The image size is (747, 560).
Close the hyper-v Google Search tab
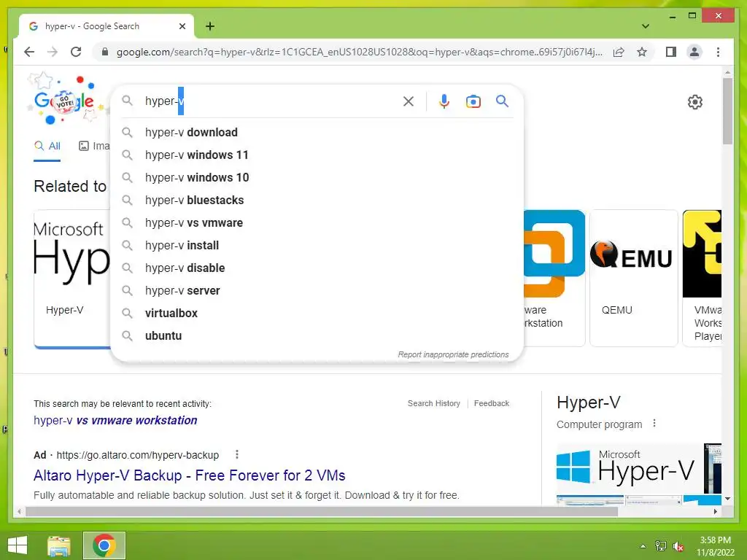(182, 26)
